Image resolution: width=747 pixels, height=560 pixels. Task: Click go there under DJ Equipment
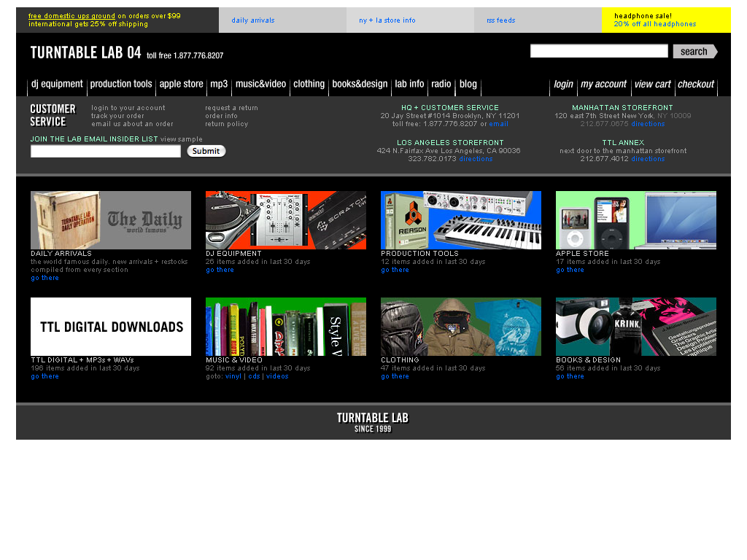point(220,270)
